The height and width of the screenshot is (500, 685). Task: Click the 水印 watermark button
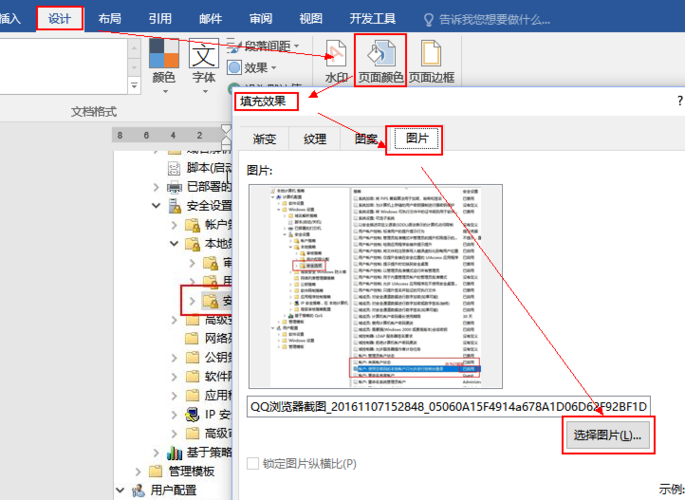tap(336, 61)
